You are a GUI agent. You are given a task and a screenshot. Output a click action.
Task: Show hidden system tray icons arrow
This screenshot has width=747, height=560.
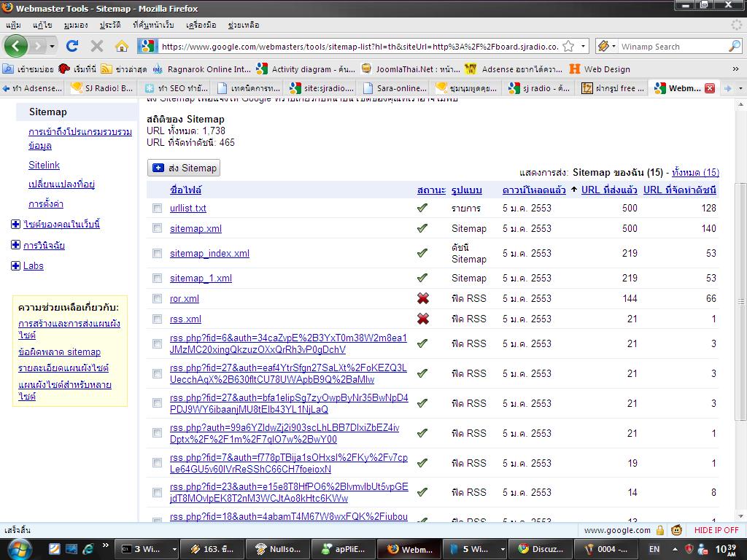(675, 549)
